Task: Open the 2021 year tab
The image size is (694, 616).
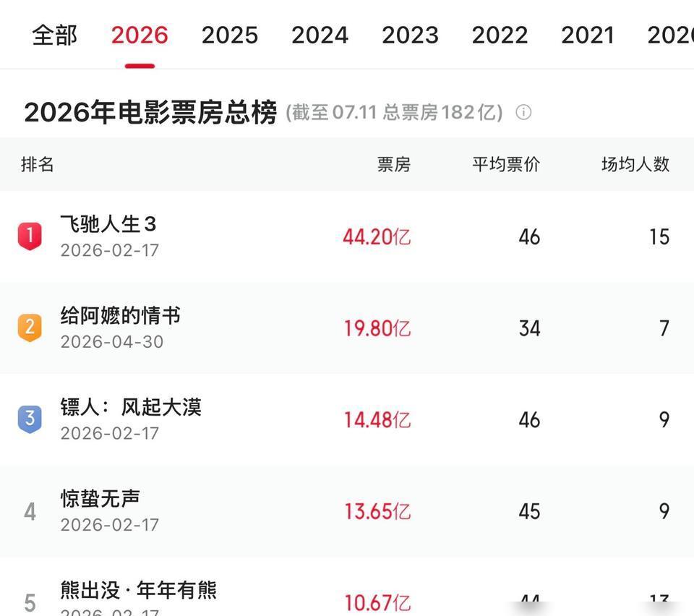Action: [588, 35]
